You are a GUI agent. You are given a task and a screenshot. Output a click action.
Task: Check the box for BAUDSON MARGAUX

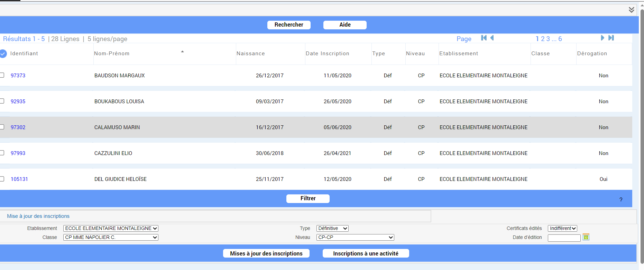click(x=2, y=75)
